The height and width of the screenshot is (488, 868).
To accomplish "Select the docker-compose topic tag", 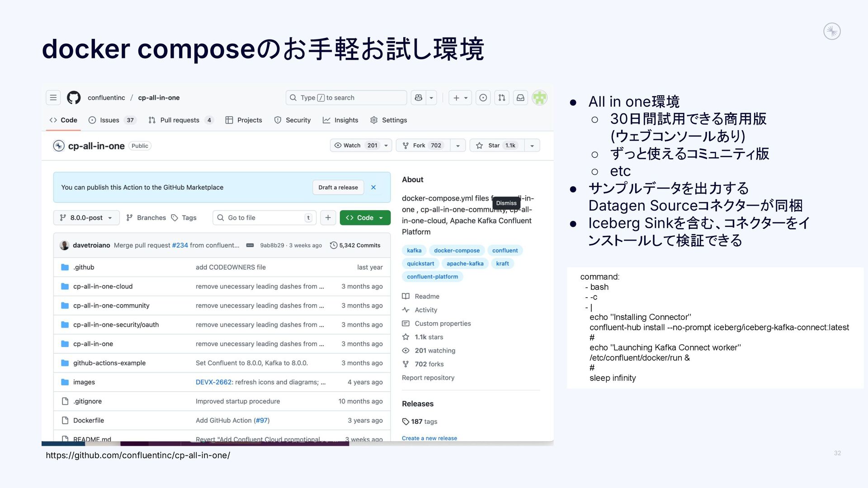I will tap(457, 250).
